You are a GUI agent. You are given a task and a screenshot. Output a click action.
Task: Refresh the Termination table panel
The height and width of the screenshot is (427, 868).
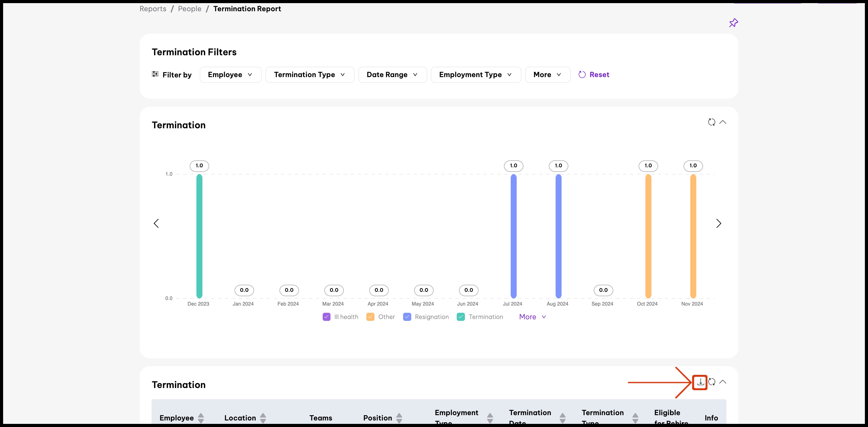711,382
